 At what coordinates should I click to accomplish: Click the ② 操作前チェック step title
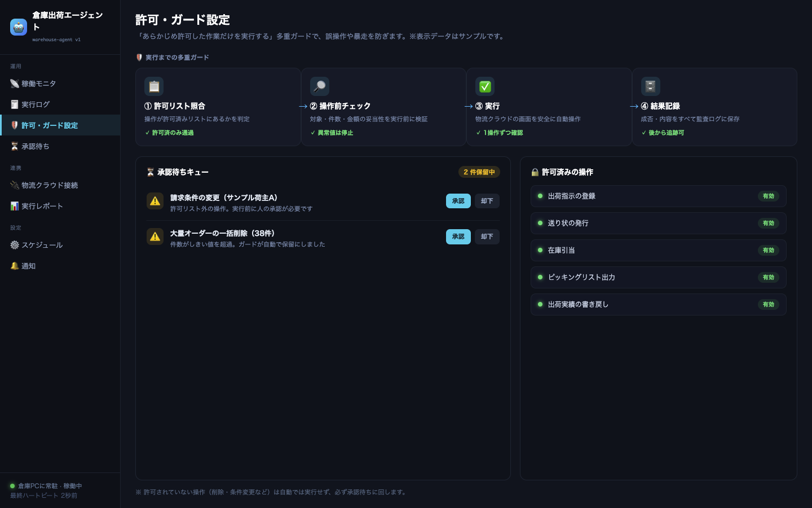pyautogui.click(x=341, y=106)
